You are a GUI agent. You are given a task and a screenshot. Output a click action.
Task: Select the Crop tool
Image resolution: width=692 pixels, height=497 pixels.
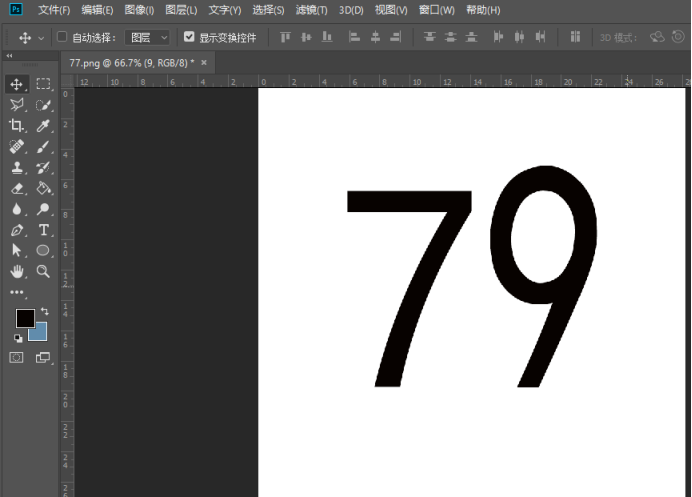coord(17,125)
